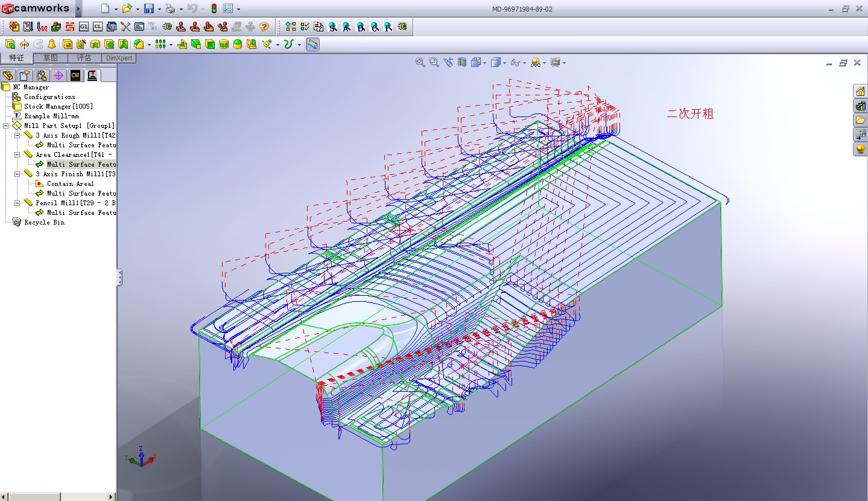This screenshot has width=868, height=501.
Task: Click the icon with blue letter C
Action: click(375, 27)
